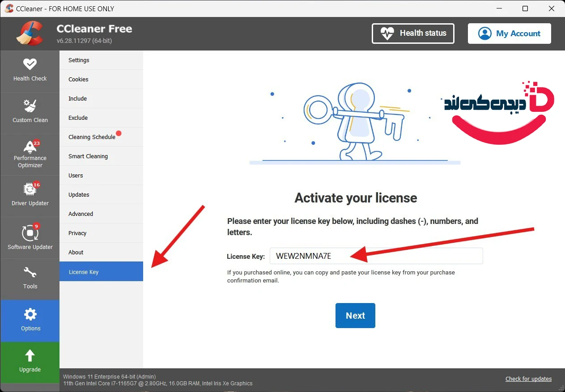Open Privacy options page
565x392 pixels.
(101, 233)
